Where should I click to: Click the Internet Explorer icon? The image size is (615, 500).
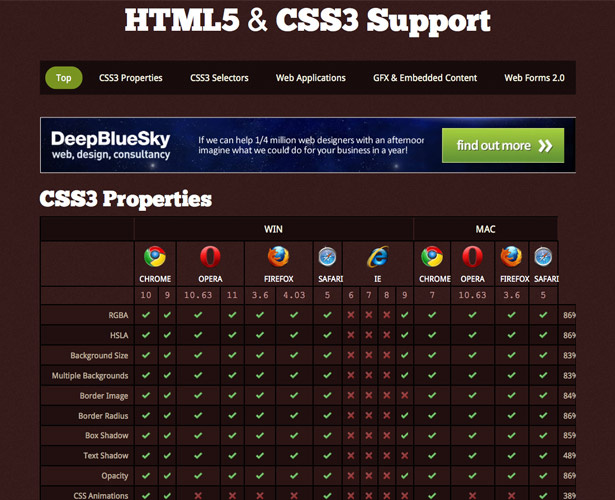(378, 256)
